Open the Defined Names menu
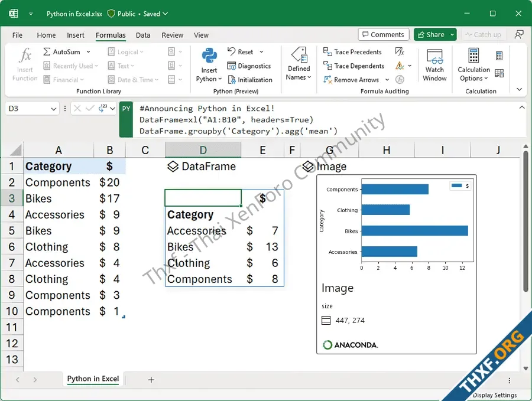Image resolution: width=532 pixels, height=401 pixels. tap(299, 64)
